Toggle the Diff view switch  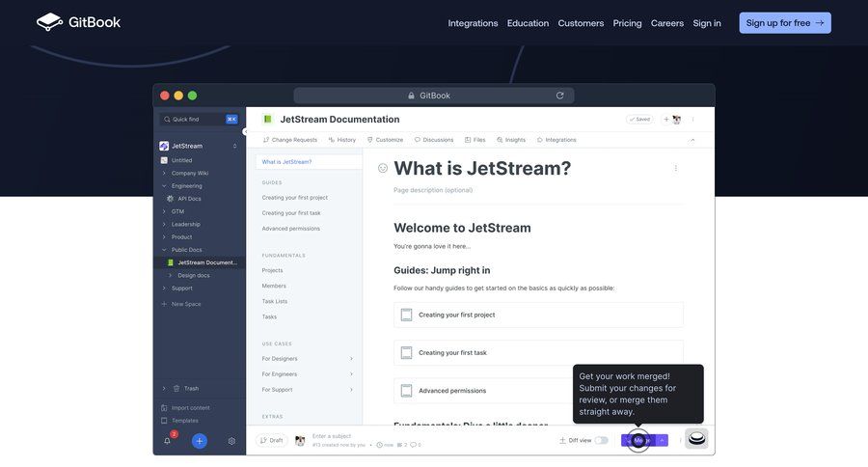[x=602, y=440]
